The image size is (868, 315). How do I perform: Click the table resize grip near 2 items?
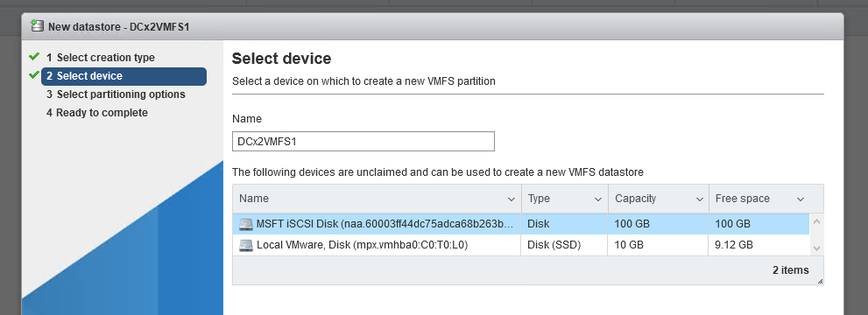(820, 281)
